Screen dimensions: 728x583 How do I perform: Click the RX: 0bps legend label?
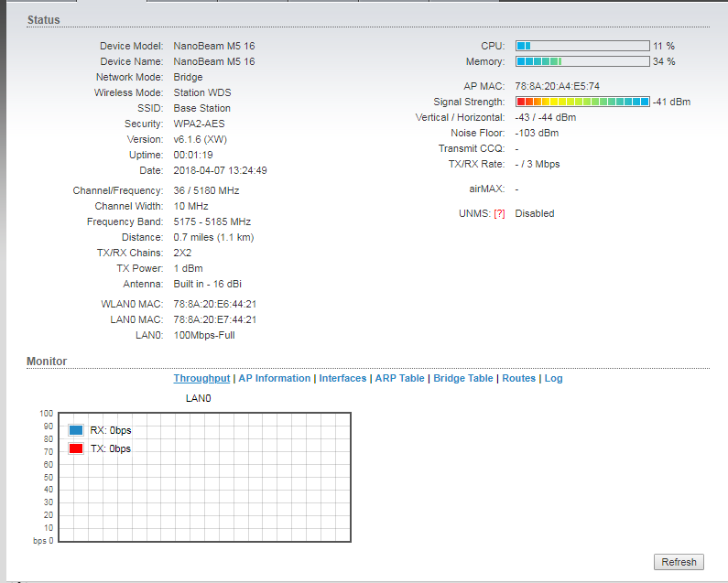111,430
